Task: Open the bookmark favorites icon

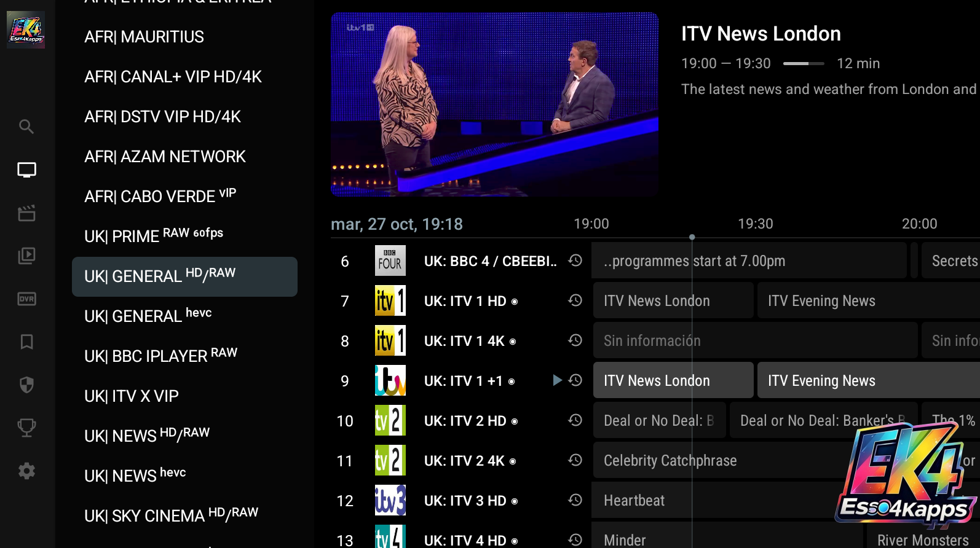Action: [26, 342]
